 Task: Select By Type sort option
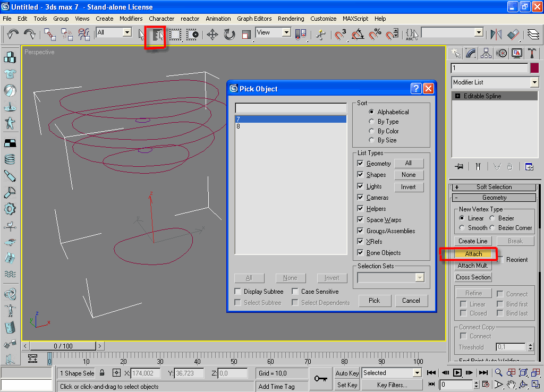point(371,122)
